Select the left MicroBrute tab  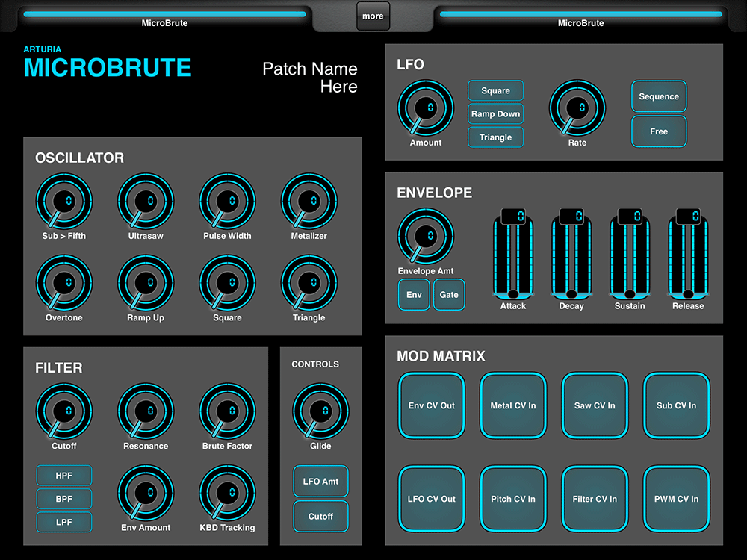[x=164, y=18]
